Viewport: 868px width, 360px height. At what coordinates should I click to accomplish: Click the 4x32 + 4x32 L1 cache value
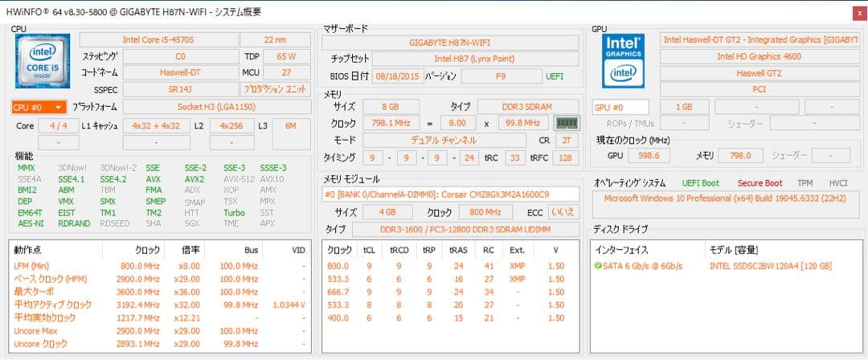pos(157,126)
